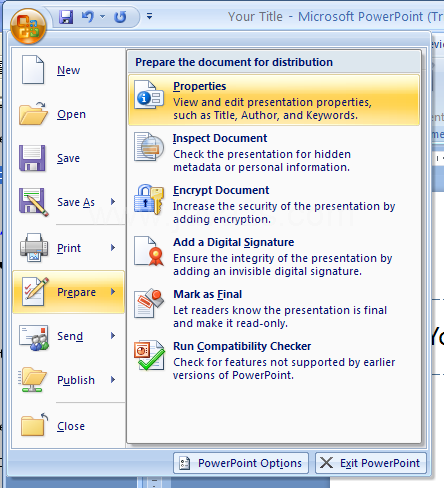Click text 'adding an invisible digital signature.'
The height and width of the screenshot is (488, 444).
click(x=267, y=271)
